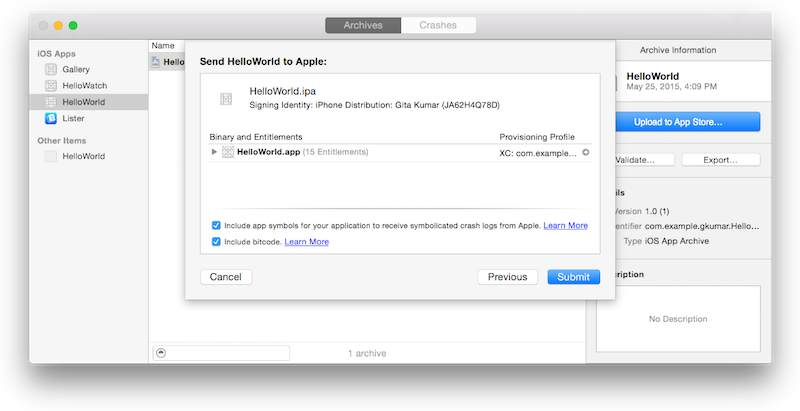Select Gallery text in iOS Apps list
Image resolution: width=800 pixels, height=411 pixels.
tap(76, 69)
